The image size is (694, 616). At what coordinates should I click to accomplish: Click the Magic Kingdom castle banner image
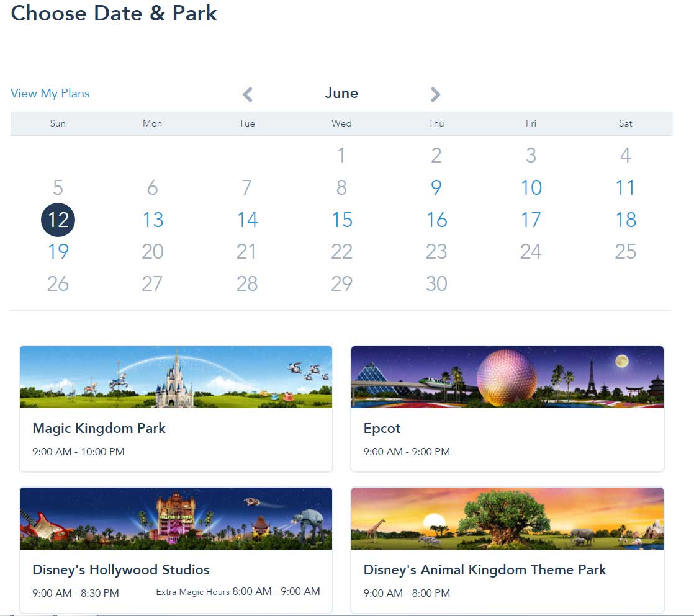(x=176, y=377)
